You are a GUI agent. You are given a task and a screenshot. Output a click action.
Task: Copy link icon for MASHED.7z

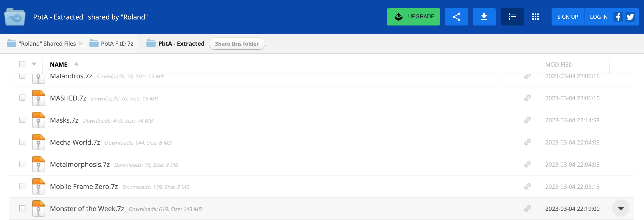tap(527, 98)
